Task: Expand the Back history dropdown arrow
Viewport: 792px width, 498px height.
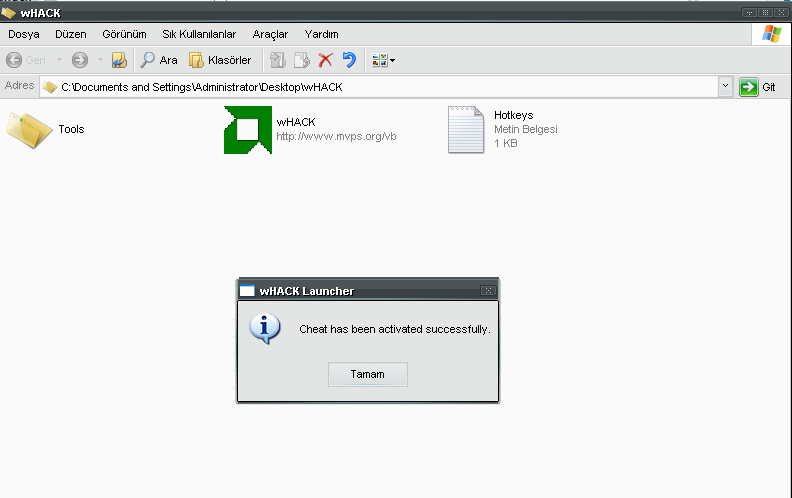Action: (x=59, y=60)
